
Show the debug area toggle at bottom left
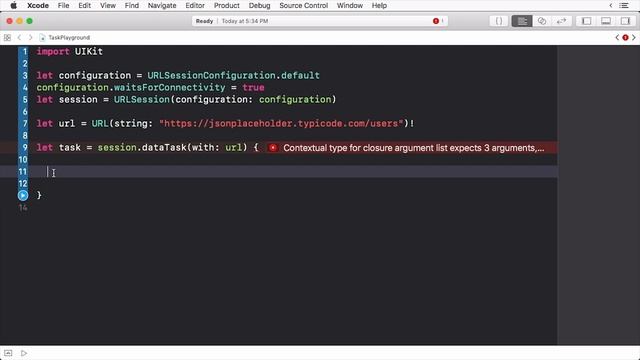[8, 353]
